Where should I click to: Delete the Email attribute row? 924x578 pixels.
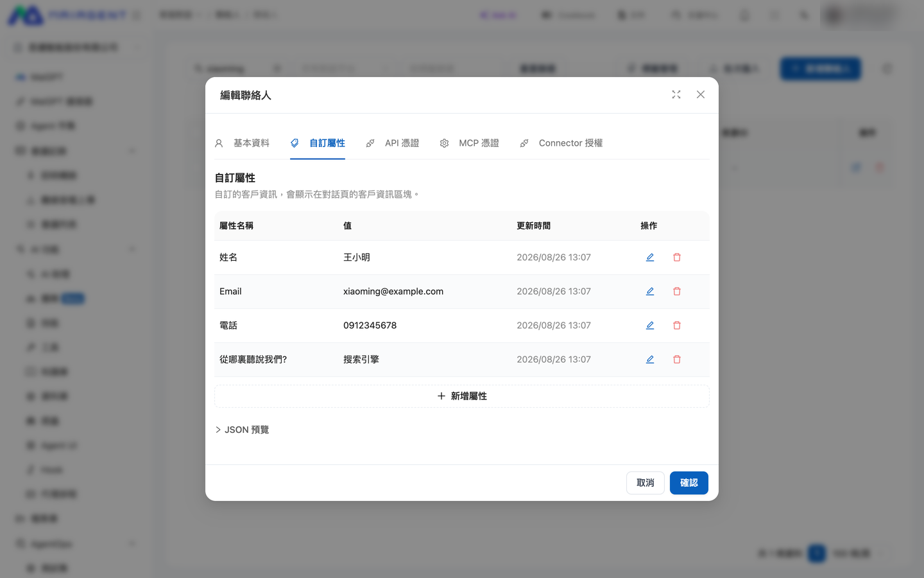point(677,292)
